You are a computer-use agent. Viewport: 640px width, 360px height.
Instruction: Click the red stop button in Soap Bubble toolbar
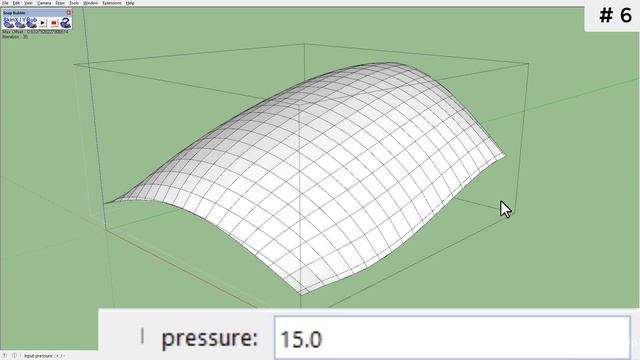(54, 22)
